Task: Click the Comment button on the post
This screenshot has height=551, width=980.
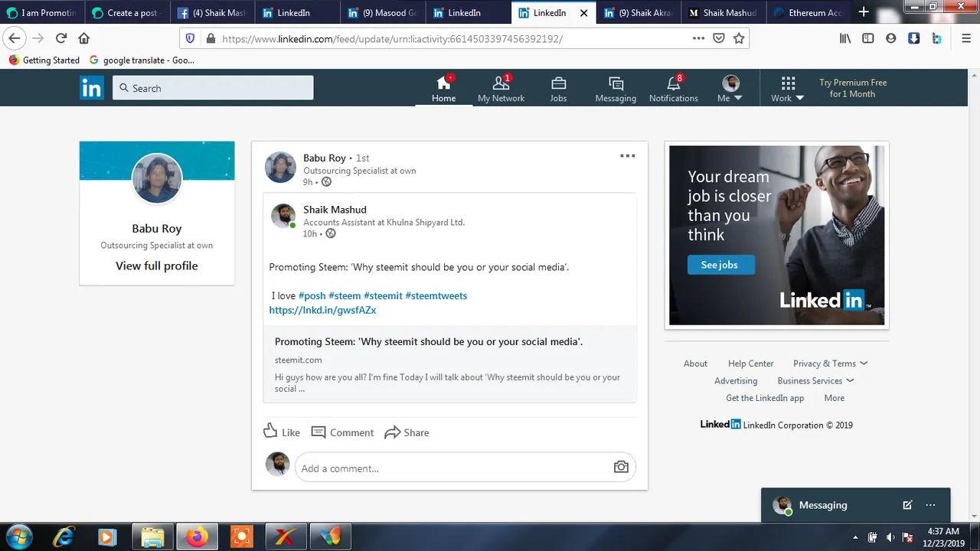Action: (x=342, y=432)
